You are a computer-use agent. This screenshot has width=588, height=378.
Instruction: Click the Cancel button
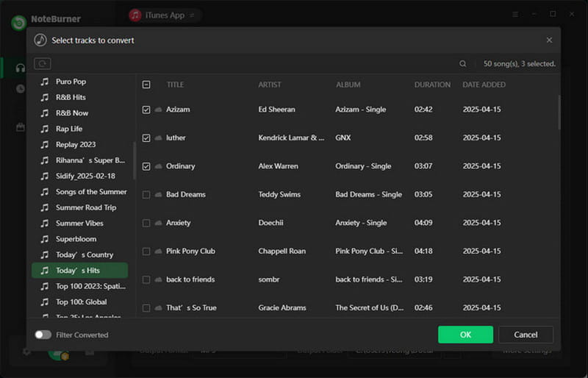tap(526, 335)
